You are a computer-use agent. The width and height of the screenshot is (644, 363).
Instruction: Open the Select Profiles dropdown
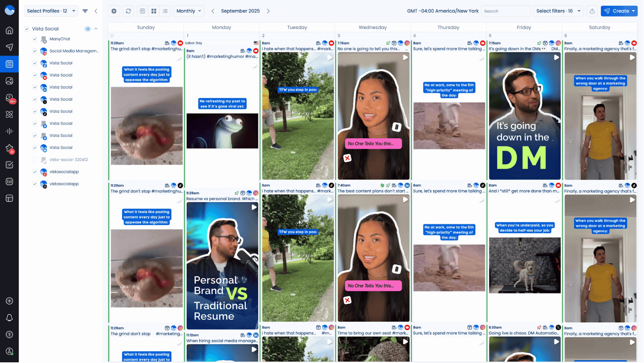[x=51, y=11]
